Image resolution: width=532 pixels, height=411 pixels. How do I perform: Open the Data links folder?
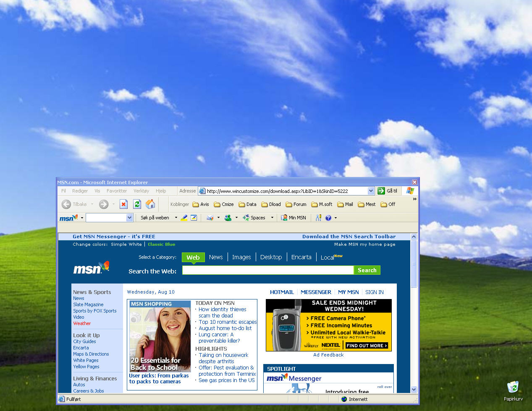(248, 204)
